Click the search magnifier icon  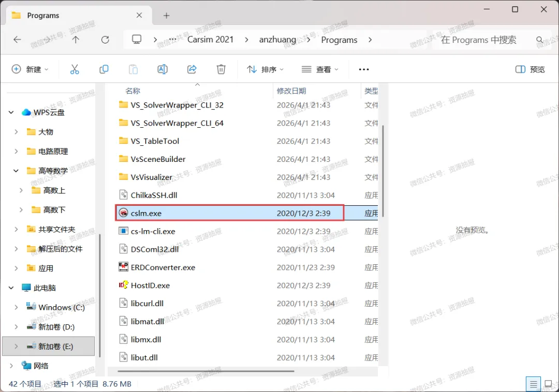540,39
